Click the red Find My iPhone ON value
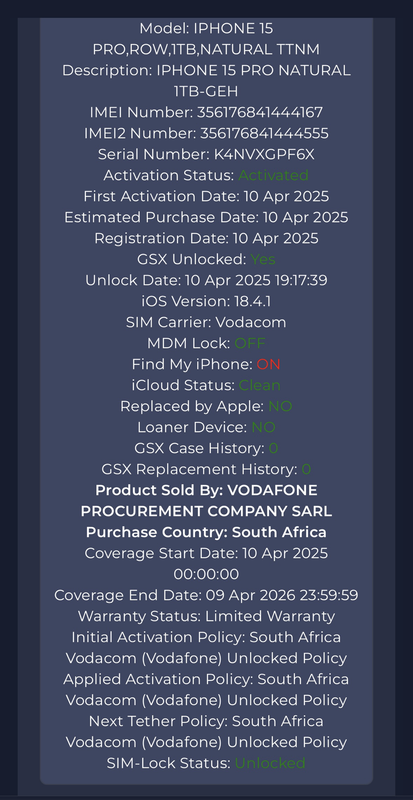The width and height of the screenshot is (413, 800). tap(269, 364)
